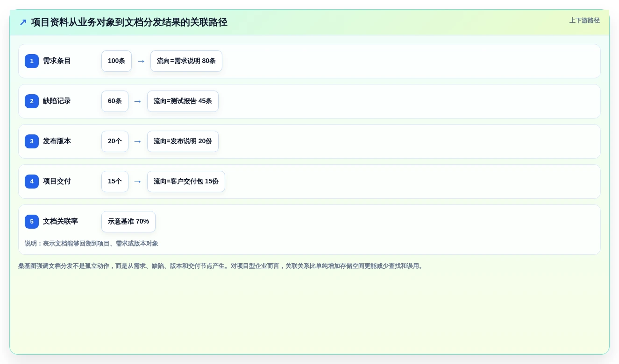The width and height of the screenshot is (619, 364).
Task: Click the arrow after 100条
Action: 141,61
